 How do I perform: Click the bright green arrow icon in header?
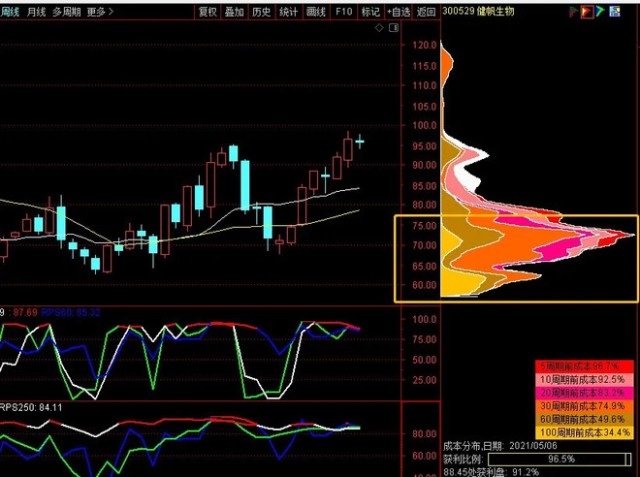[600, 11]
